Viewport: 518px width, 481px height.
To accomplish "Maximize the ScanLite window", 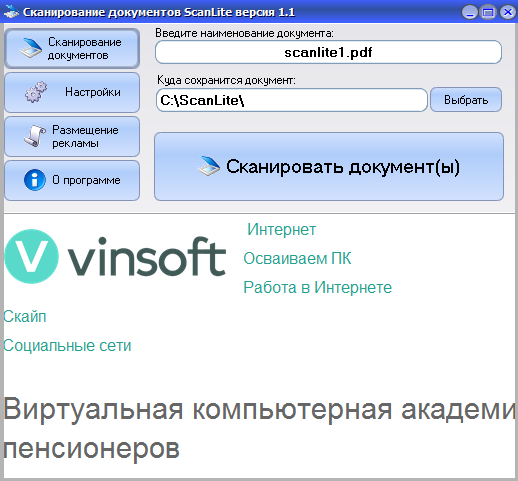I will (x=488, y=13).
